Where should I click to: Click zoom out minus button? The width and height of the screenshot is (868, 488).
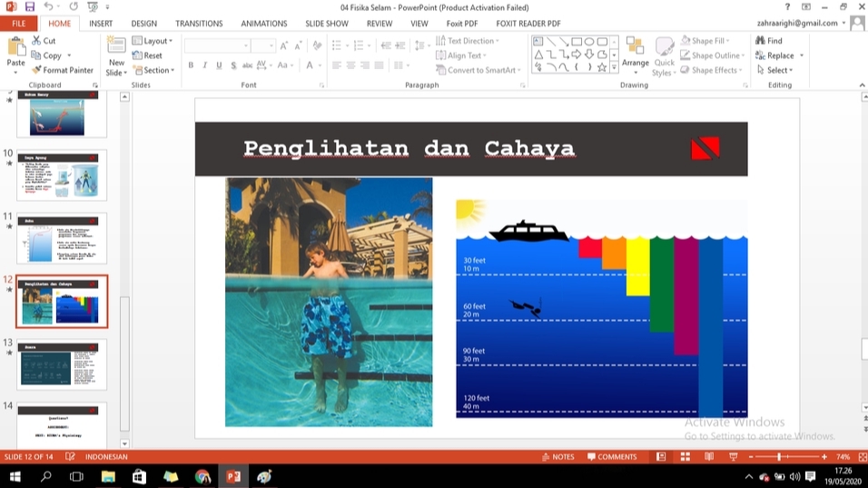[751, 456]
